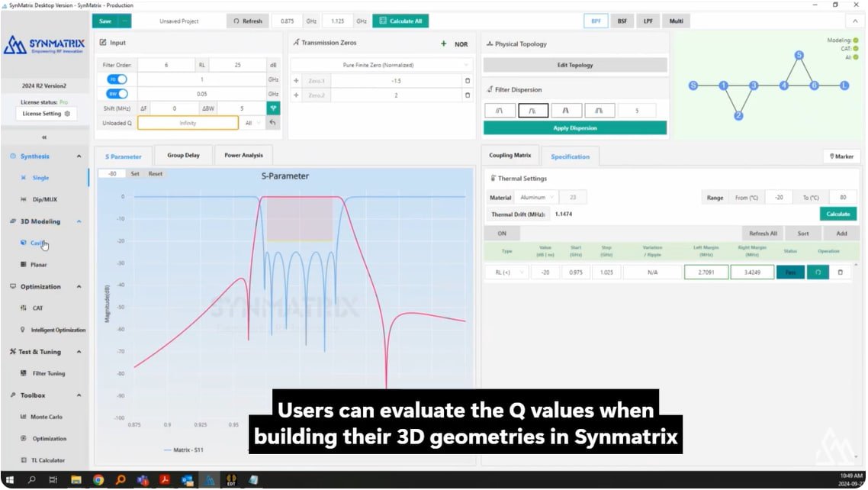Collapse the Optimization section
The width and height of the screenshot is (868, 490).
click(x=79, y=287)
